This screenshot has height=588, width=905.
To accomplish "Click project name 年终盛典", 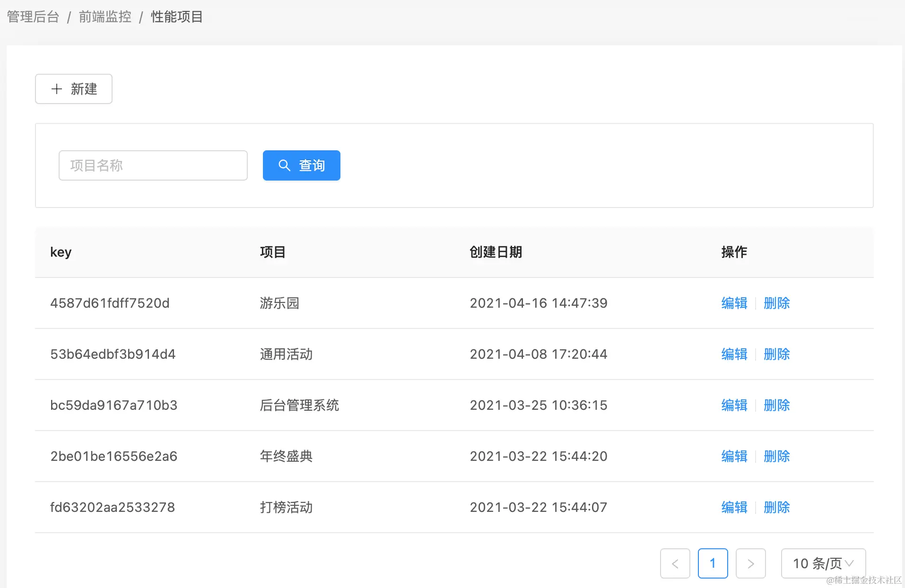I will [286, 456].
